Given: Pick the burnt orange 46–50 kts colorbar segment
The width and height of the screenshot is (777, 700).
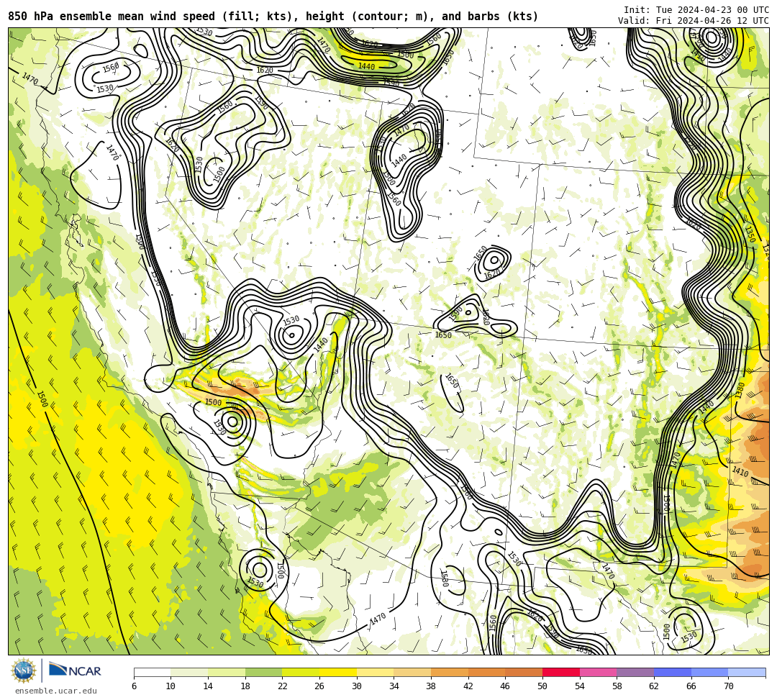Looking at the screenshot, I should [524, 672].
